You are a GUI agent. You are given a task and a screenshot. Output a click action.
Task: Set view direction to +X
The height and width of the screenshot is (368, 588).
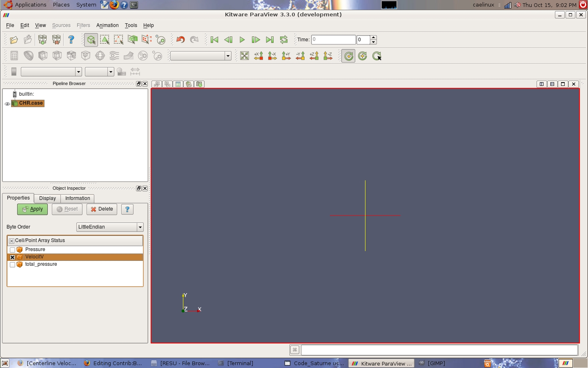tap(258, 56)
